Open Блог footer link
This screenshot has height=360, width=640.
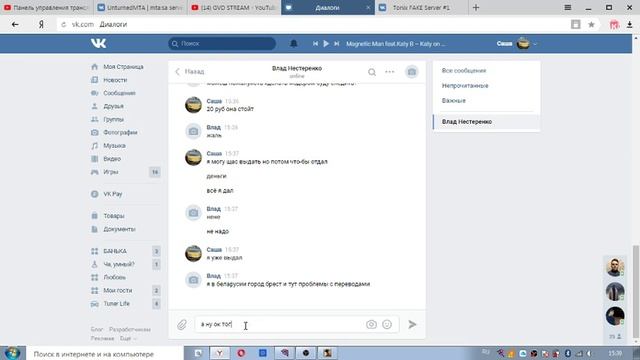tap(97, 329)
